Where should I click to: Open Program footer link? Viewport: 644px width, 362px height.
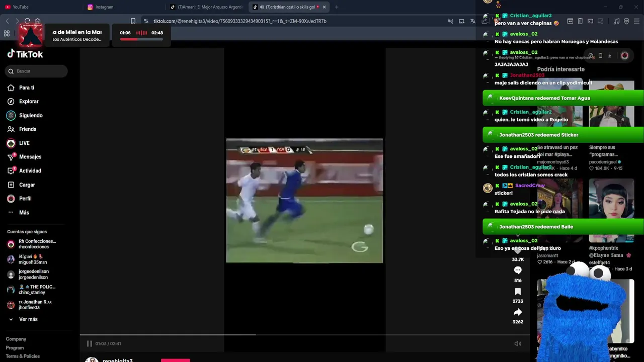[x=15, y=348]
